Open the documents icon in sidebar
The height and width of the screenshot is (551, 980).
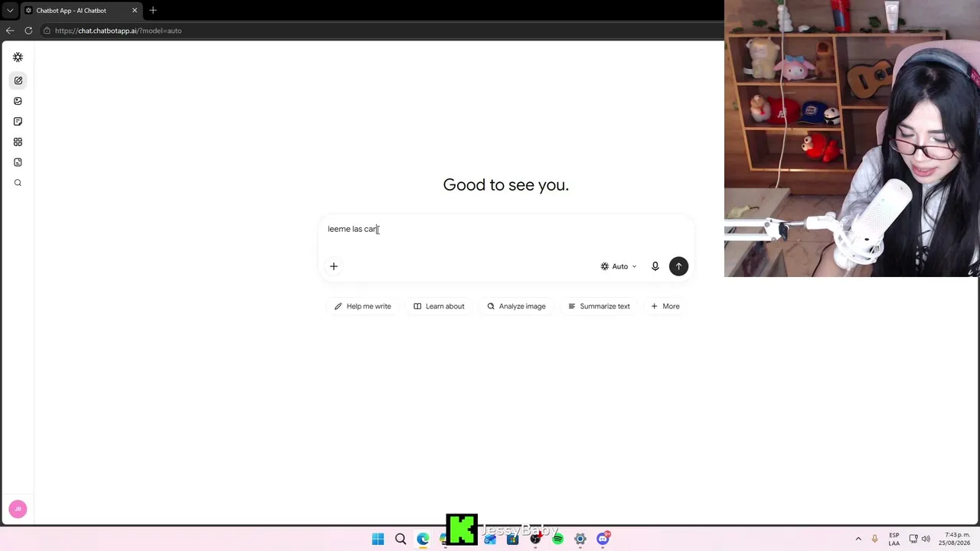click(18, 162)
